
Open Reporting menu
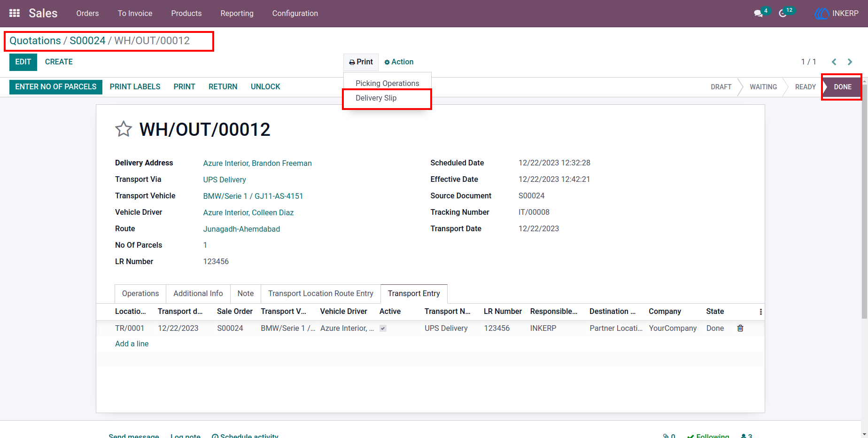click(237, 13)
